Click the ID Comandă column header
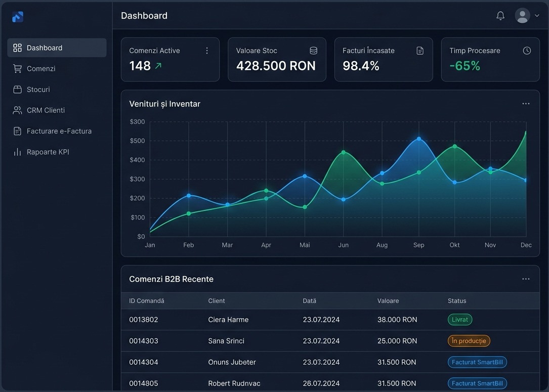Image resolution: width=549 pixels, height=392 pixels. tap(146, 300)
